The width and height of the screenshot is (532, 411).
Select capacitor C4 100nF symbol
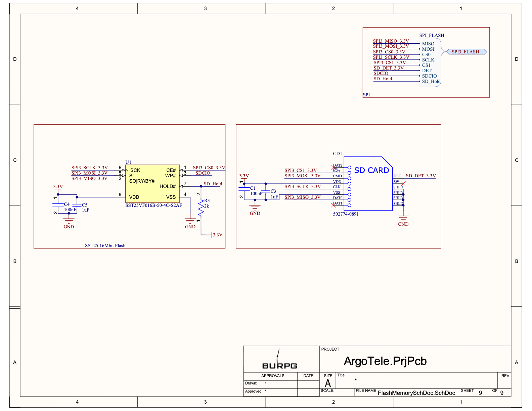point(58,205)
